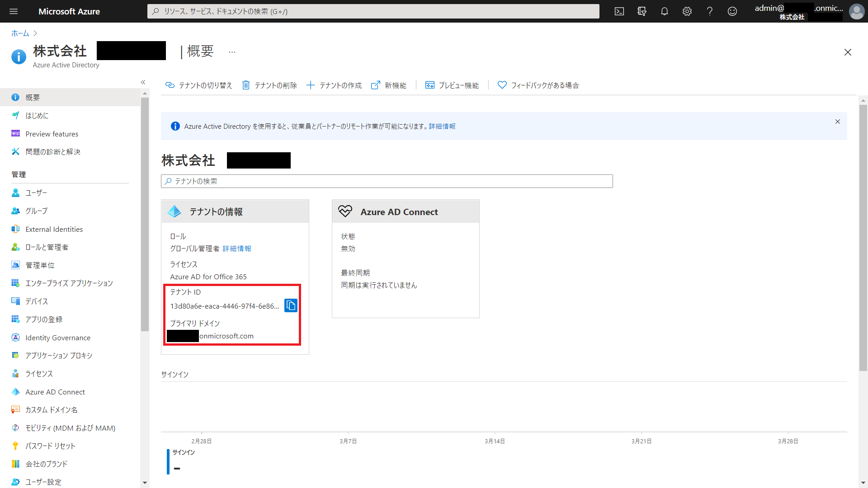Click the Microsoft Azure logo text
Image resolution: width=868 pixels, height=488 pixels.
[x=69, y=11]
